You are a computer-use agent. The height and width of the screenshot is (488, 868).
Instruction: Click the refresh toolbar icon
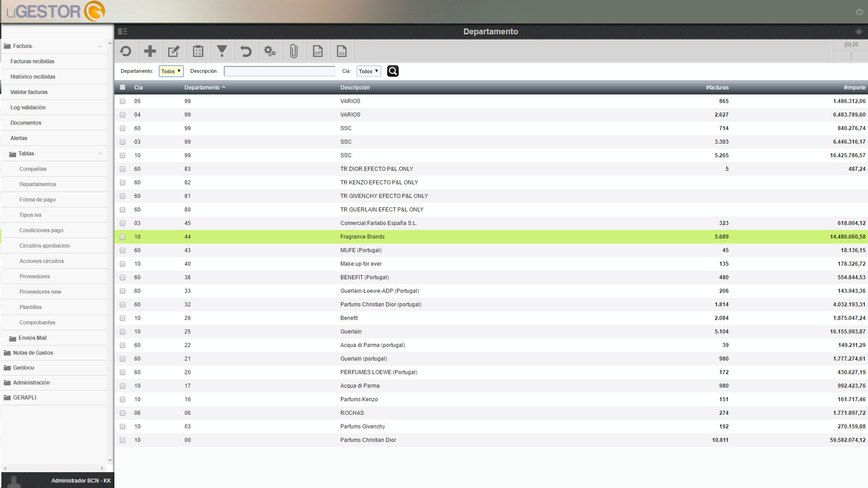tap(126, 51)
